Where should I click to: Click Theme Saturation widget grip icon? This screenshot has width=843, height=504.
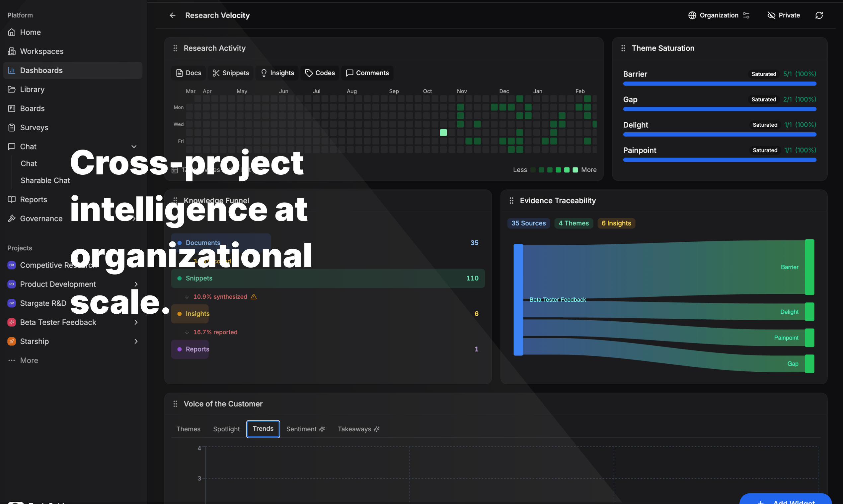click(x=623, y=48)
